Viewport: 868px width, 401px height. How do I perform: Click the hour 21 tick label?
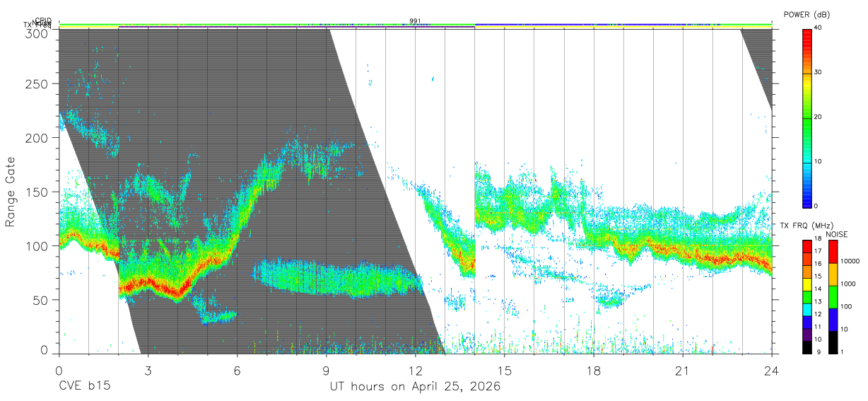pyautogui.click(x=682, y=371)
